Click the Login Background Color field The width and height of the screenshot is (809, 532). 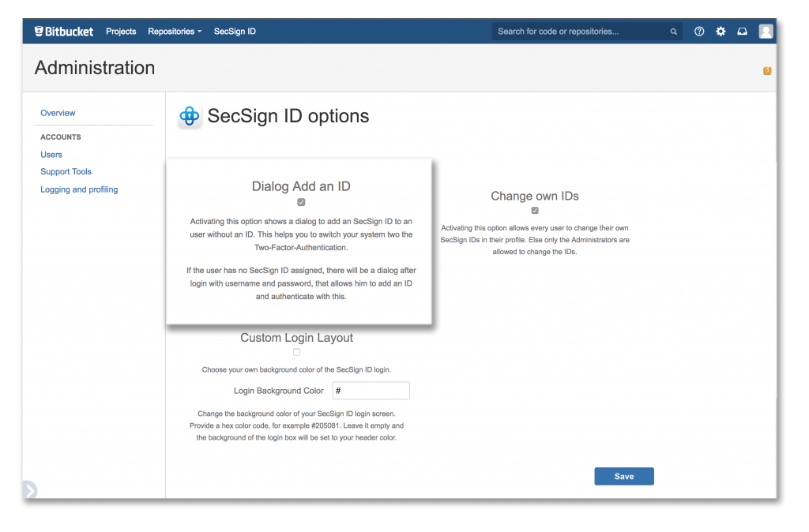(371, 390)
